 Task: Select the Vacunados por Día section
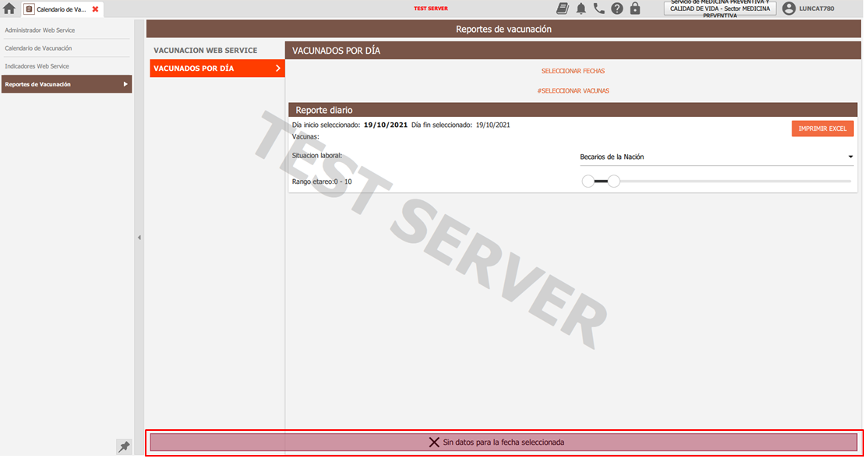[217, 69]
